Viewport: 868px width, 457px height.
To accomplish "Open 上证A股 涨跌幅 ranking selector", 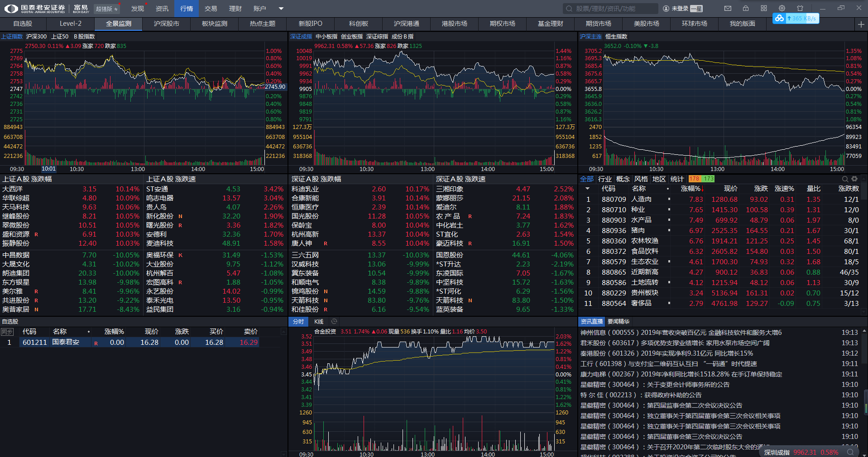I will tap(27, 179).
